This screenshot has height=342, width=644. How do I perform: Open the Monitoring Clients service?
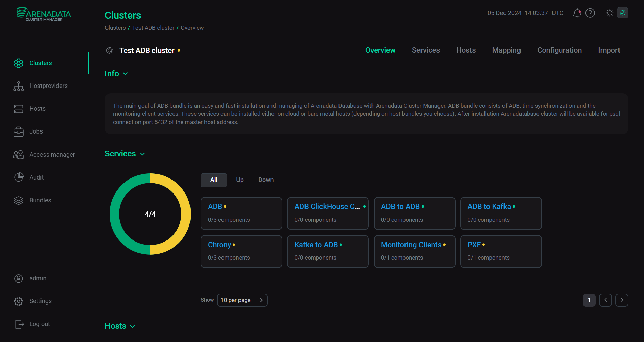pos(415,252)
